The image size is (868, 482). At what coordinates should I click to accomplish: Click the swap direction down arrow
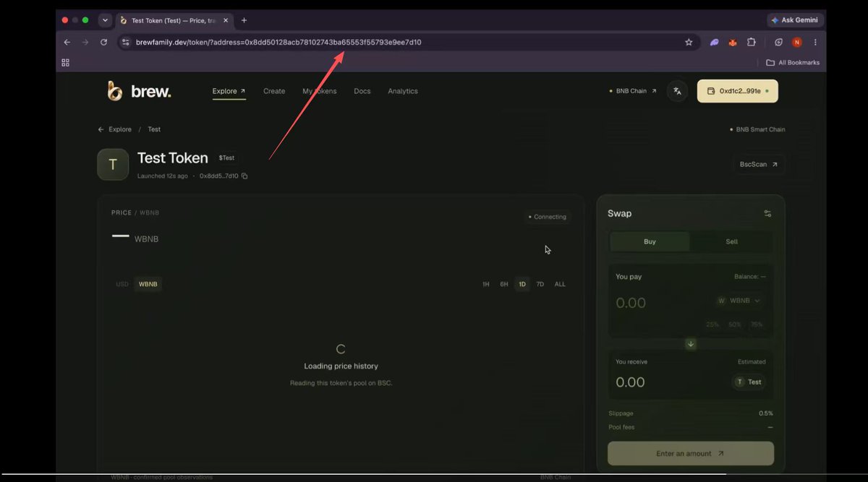click(691, 344)
